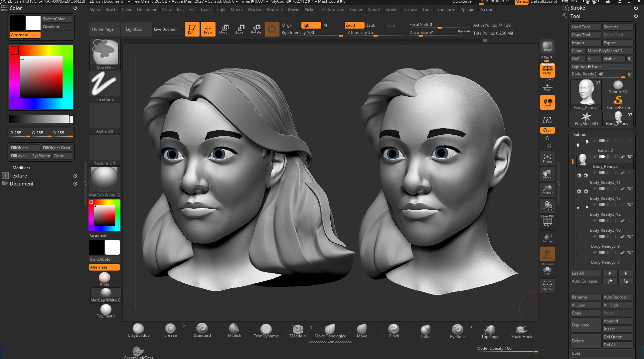
Task: Toggle the Floor grid
Action: [x=547, y=87]
